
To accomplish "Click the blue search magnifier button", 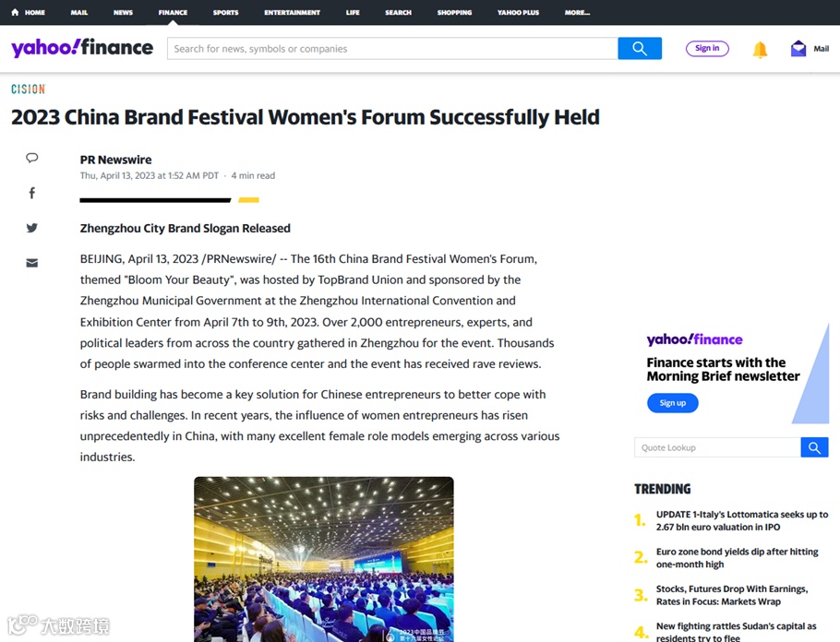I will tap(640, 49).
